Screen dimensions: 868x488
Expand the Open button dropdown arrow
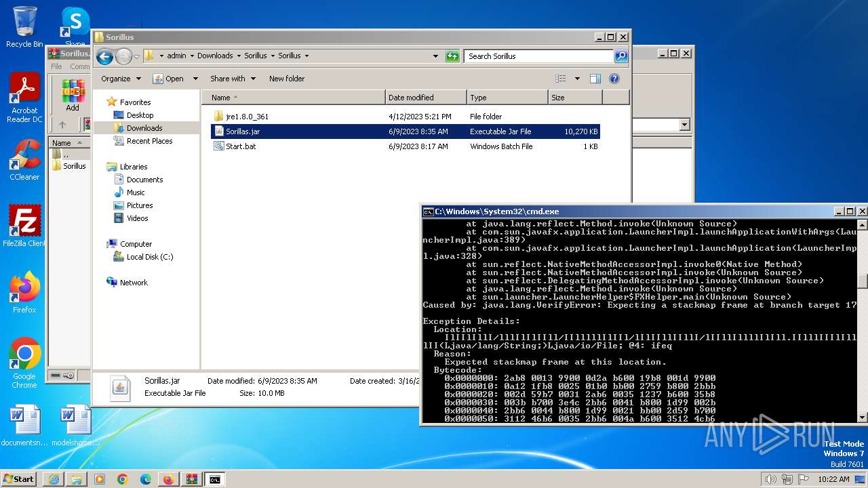pos(195,79)
